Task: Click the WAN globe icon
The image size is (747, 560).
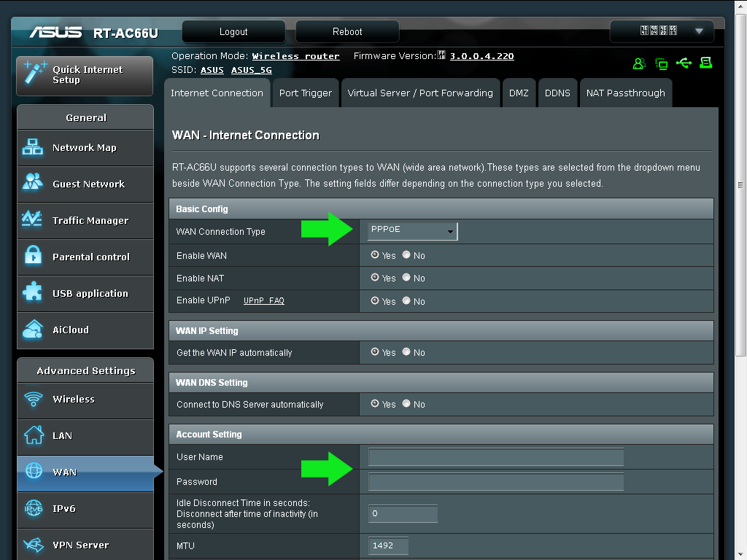Action: [34, 470]
